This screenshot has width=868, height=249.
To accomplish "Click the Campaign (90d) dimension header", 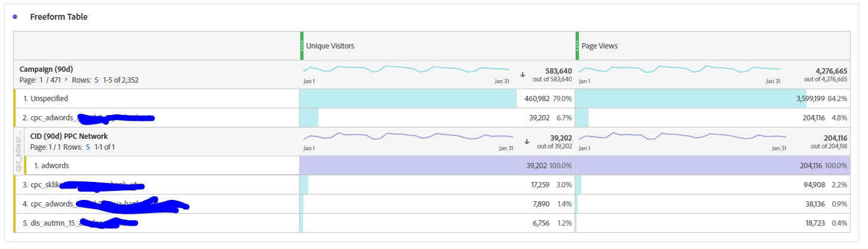I will [46, 69].
